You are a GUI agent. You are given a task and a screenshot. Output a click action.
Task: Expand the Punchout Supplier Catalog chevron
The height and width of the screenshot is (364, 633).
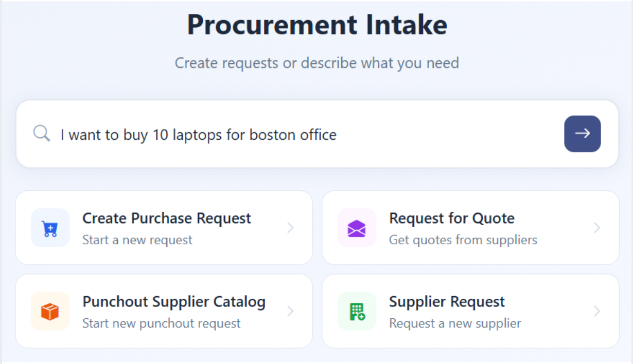coord(290,311)
